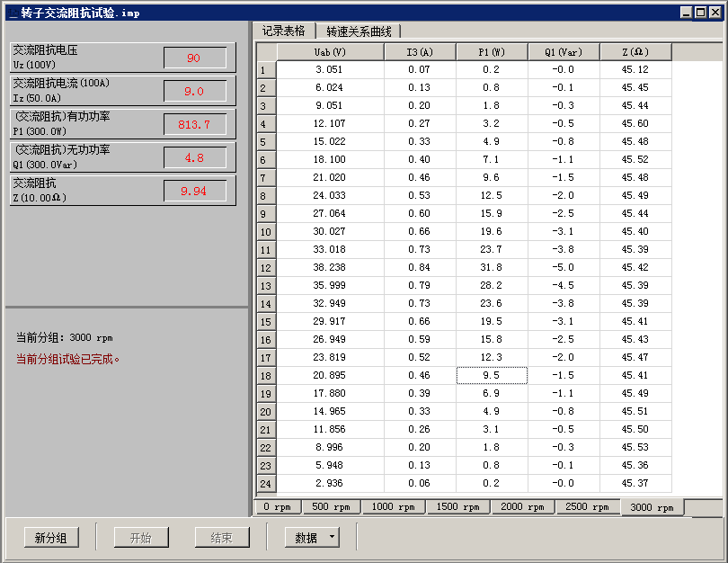Select the 记录表格 tab
The image size is (728, 563).
tap(283, 31)
